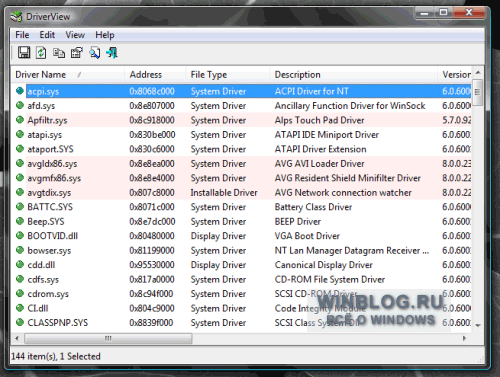Click the horizontal scrollbar thumb
The height and width of the screenshot is (377, 500).
tap(108, 338)
